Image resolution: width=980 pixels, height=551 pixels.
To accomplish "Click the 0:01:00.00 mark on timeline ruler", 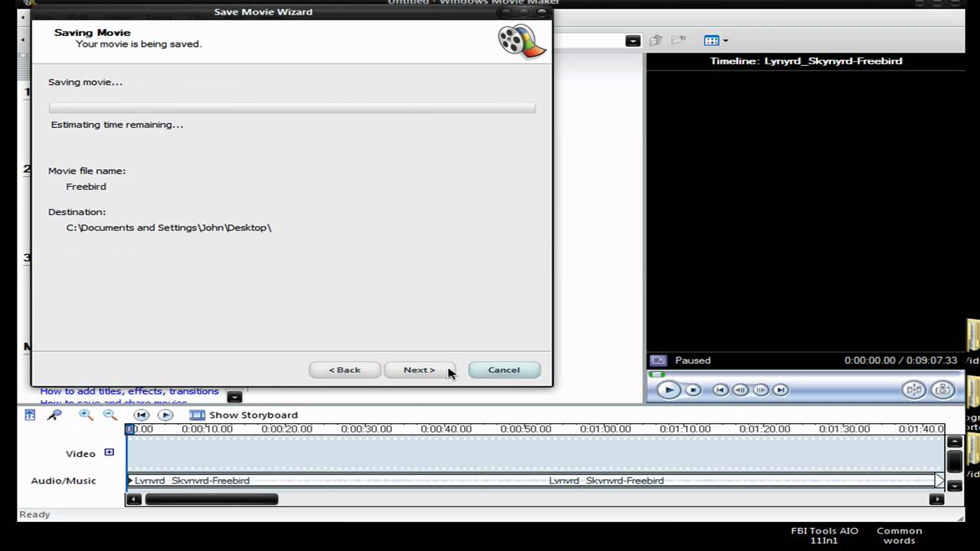I will [x=605, y=429].
